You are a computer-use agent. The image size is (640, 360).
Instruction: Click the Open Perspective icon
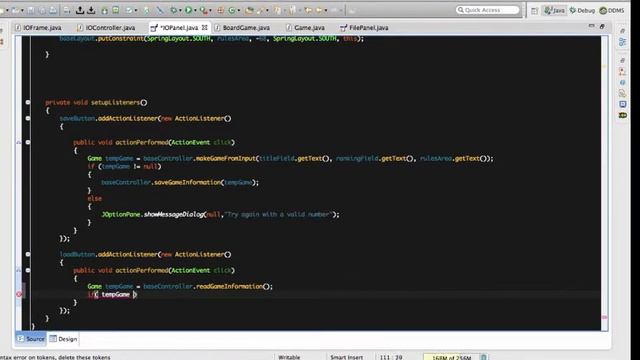534,11
